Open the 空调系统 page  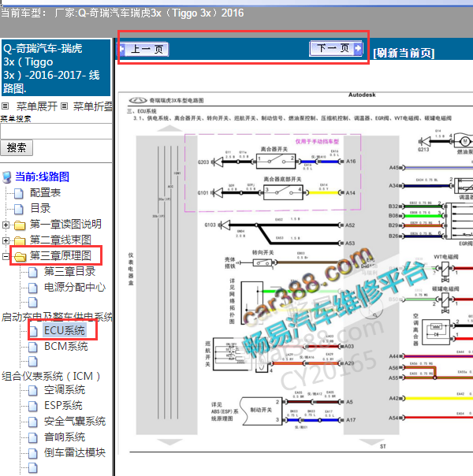coord(65,390)
